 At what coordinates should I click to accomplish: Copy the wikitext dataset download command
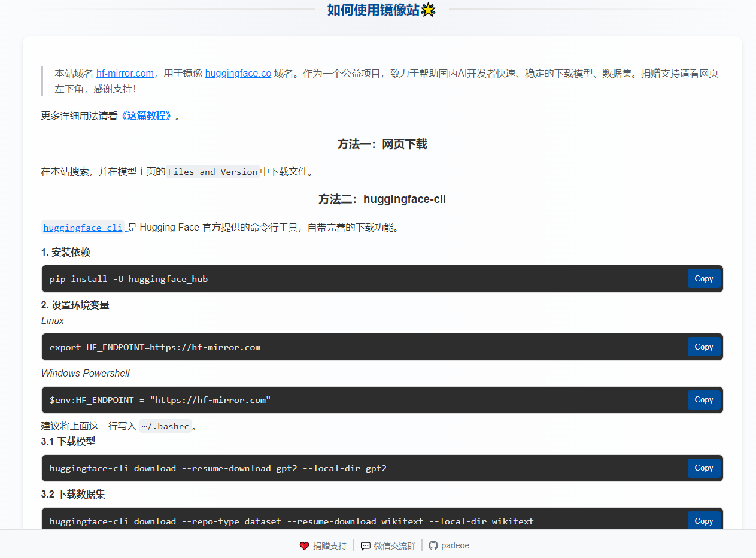click(x=703, y=521)
